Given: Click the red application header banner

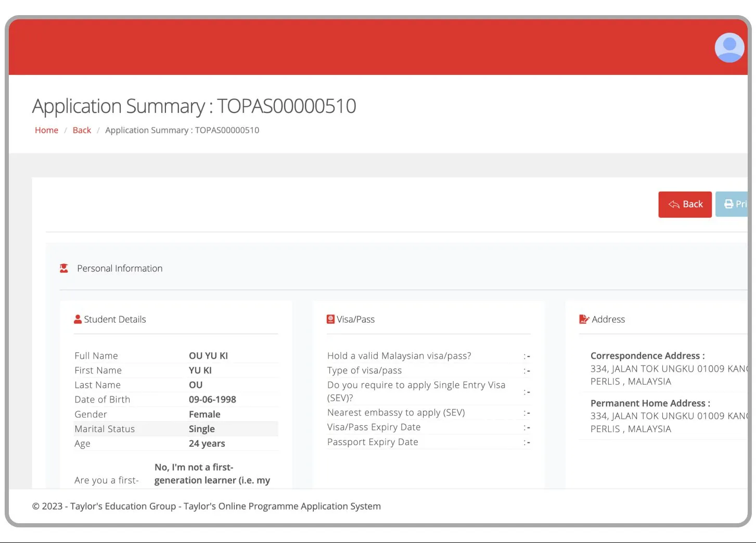Looking at the screenshot, I should pos(364,46).
